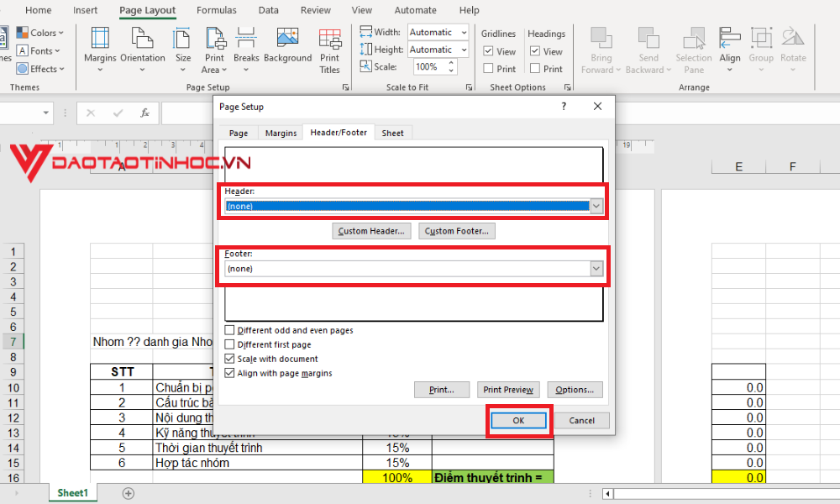Click the Custom Footer button
The height and width of the screenshot is (504, 840).
(456, 231)
